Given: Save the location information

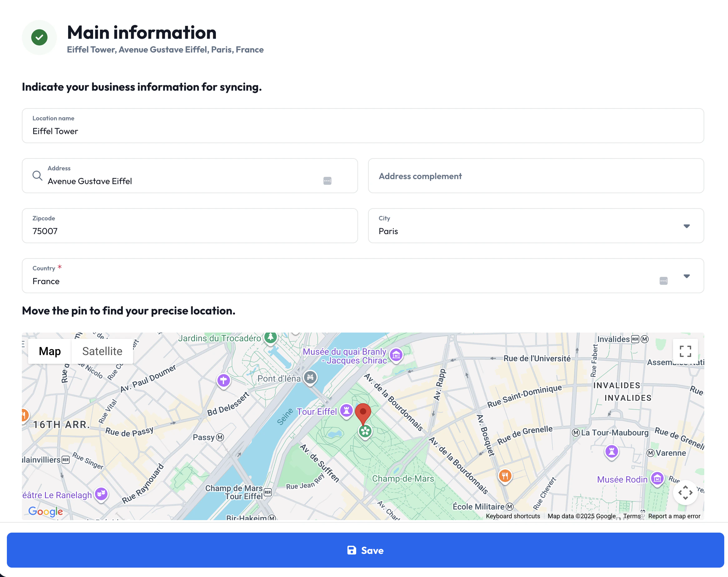Looking at the screenshot, I should (365, 550).
